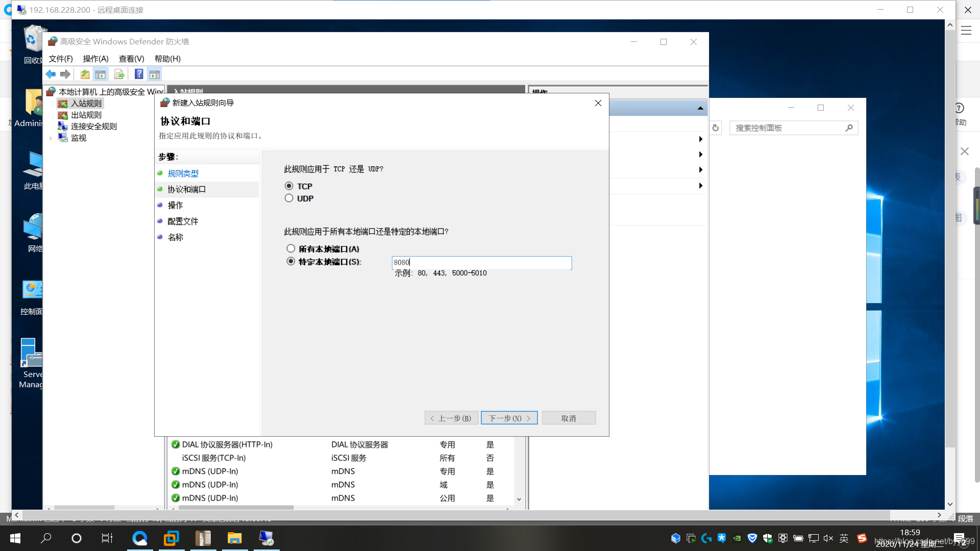This screenshot has height=551, width=980.
Task: Click the blue Help question mark icon
Action: pos(138,74)
